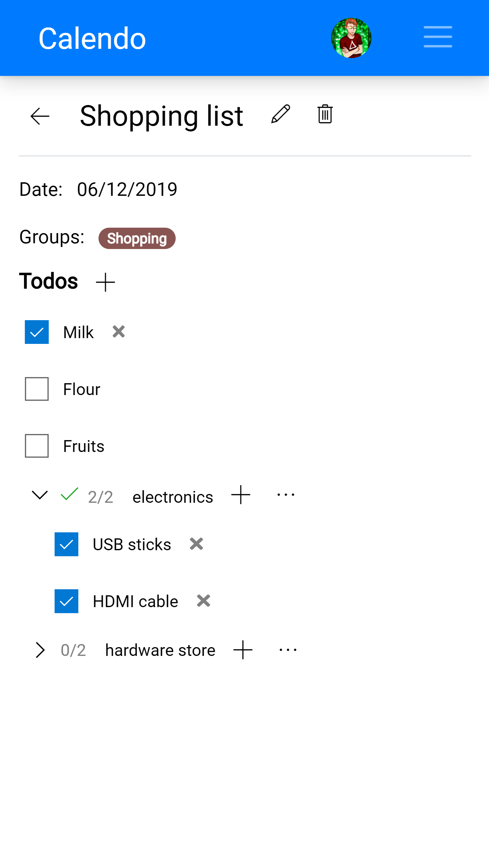
Task: Delete HDMI cable using its X icon
Action: pyautogui.click(x=203, y=601)
